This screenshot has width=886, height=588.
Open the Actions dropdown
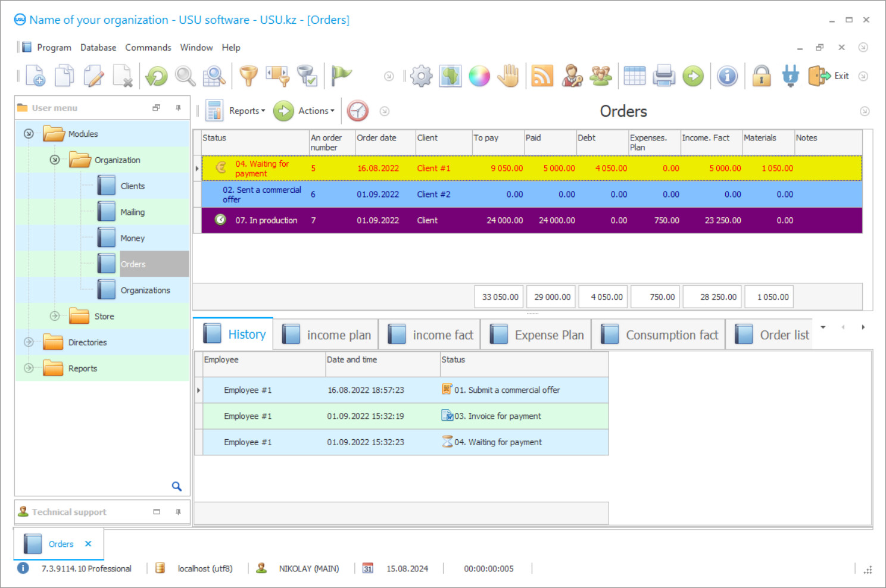pos(316,111)
